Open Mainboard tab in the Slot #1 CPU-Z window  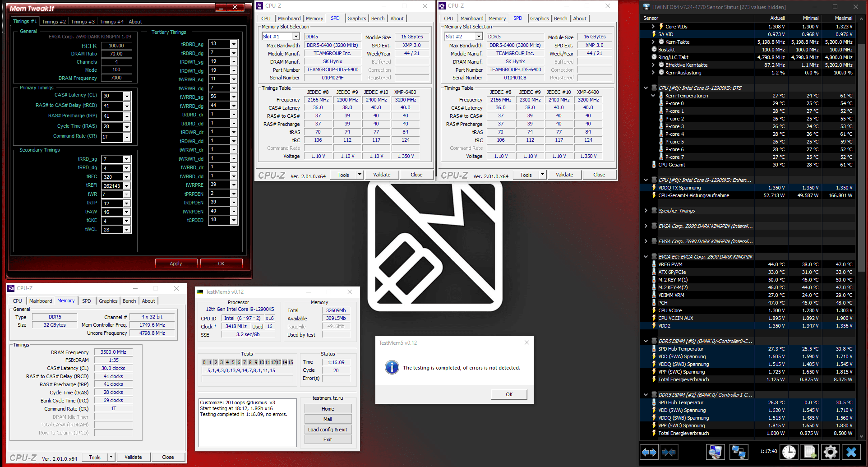click(289, 18)
